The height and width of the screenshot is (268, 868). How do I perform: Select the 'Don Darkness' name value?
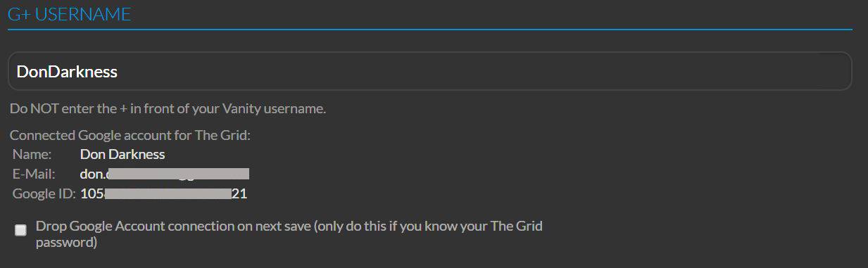[122, 154]
